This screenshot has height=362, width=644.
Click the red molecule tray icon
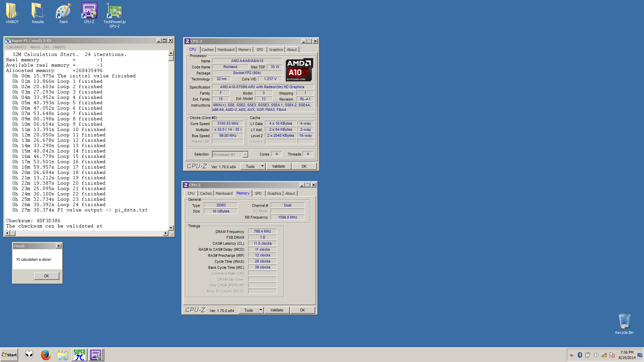(x=572, y=355)
